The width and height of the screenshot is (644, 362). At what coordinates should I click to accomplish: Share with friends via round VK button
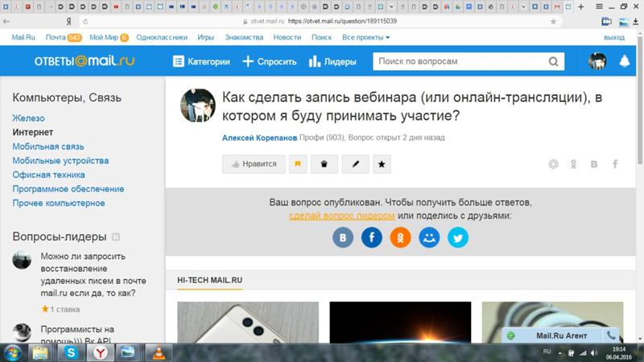click(x=343, y=237)
